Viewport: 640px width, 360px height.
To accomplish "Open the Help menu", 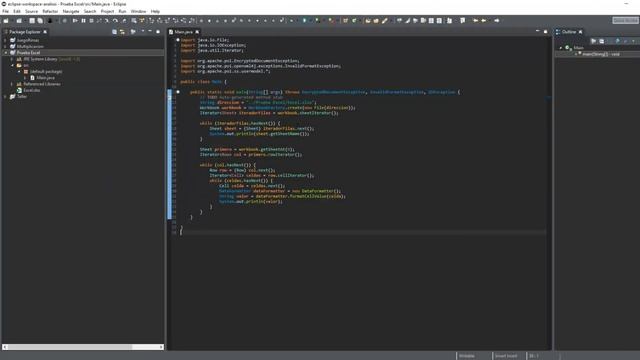I will tap(155, 11).
